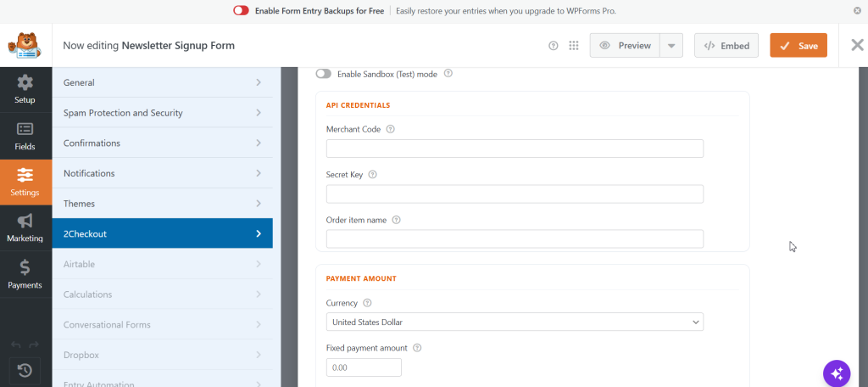This screenshot has width=868, height=387.
Task: Open the Setup panel
Action: click(x=25, y=90)
